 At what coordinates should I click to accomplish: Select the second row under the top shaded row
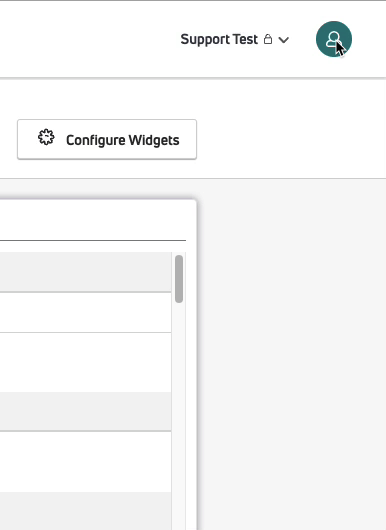86,312
